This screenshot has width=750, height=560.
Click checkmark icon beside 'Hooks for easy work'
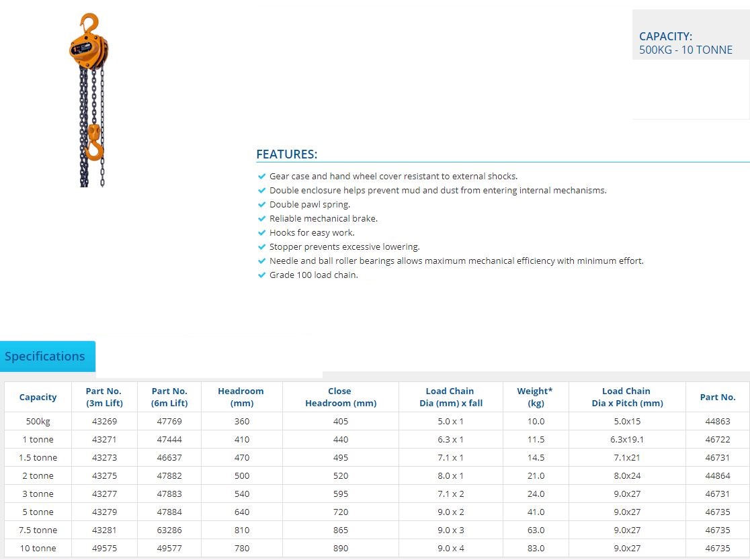pyautogui.click(x=261, y=233)
